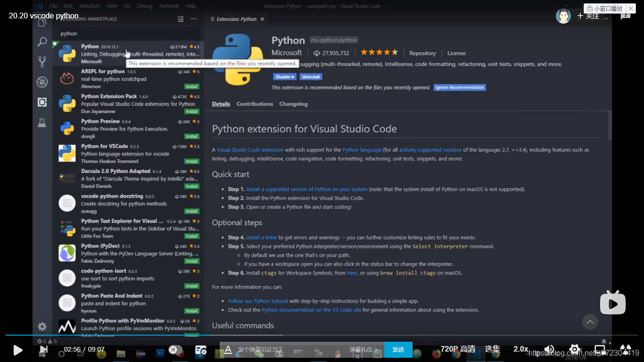This screenshot has height=362, width=644.
Task: Click the Bilibili TV logo icon
Action: (x=612, y=303)
